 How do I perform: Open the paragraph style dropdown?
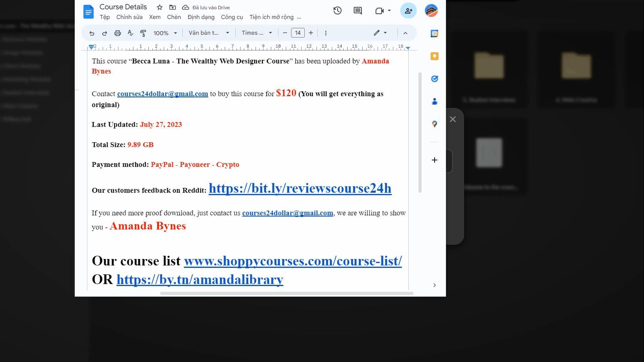209,33
